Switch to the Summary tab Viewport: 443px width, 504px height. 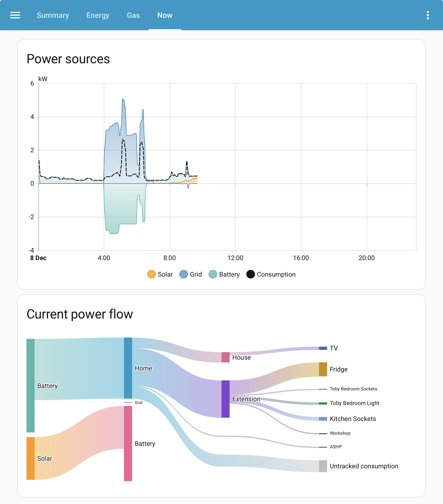point(53,15)
